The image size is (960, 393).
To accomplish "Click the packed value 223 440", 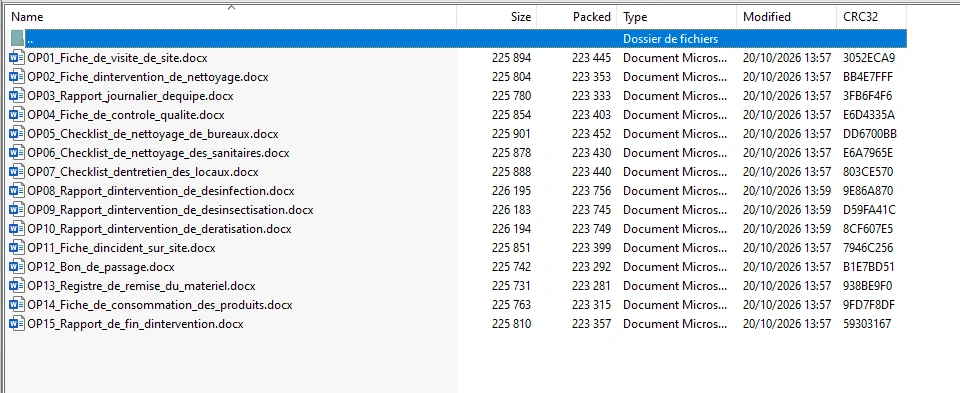I will [591, 172].
